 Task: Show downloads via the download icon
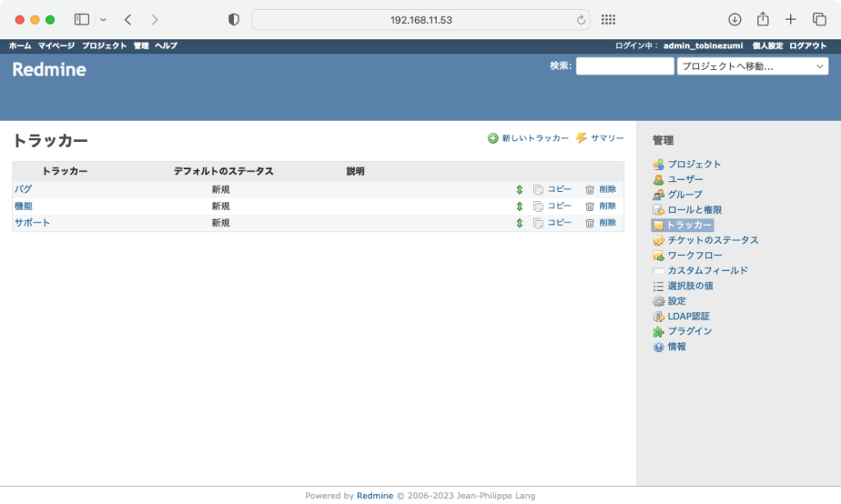point(735,20)
